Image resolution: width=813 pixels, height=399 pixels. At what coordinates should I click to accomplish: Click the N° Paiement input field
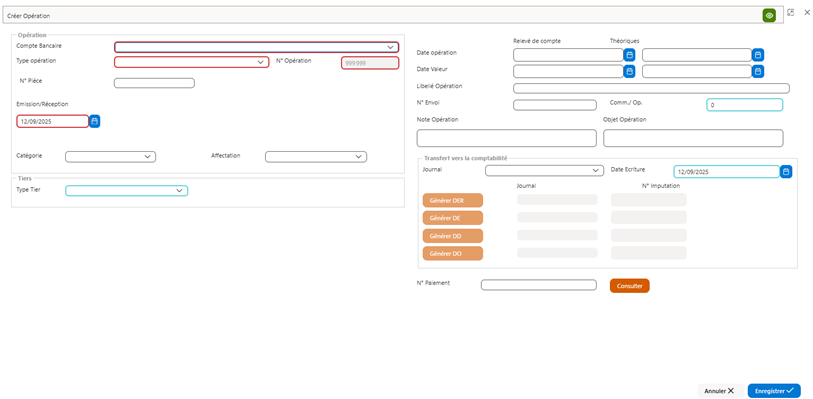point(539,285)
